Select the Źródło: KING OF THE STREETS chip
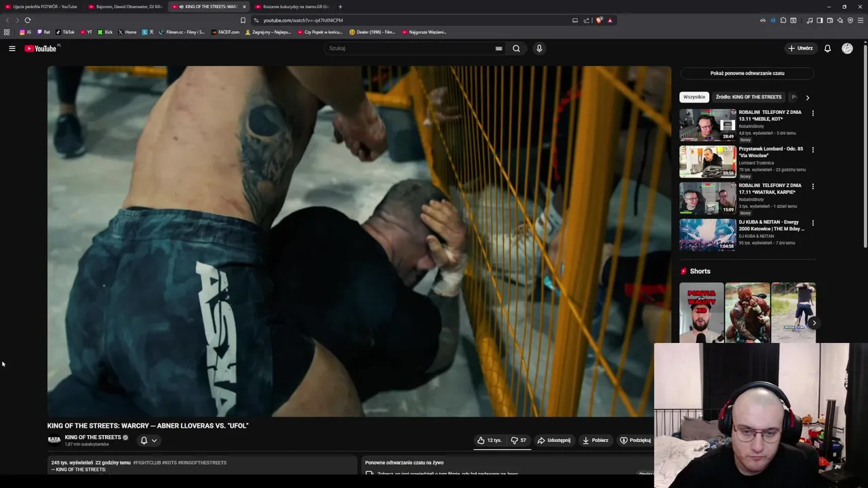 tap(749, 97)
